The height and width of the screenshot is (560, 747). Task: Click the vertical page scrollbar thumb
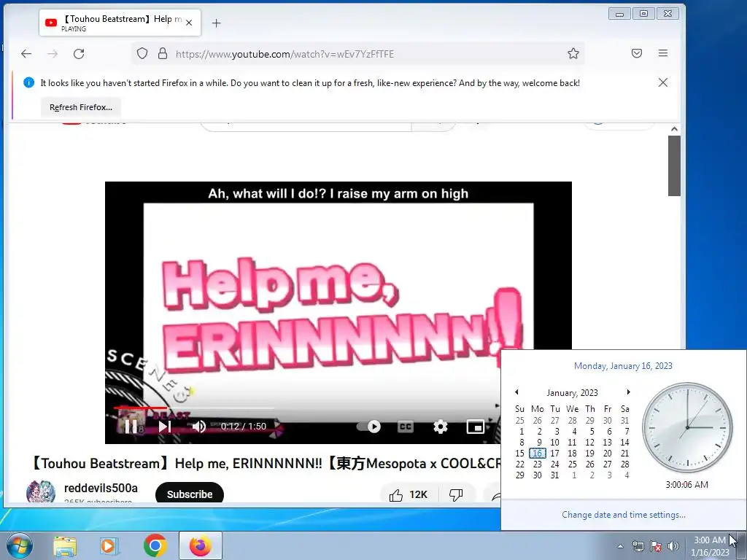click(674, 166)
